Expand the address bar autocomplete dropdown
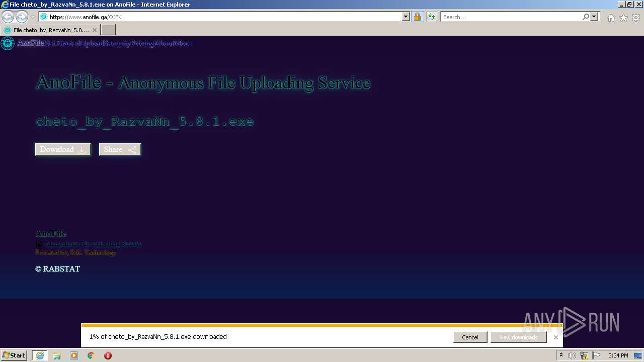The height and width of the screenshot is (362, 644). coord(406,17)
